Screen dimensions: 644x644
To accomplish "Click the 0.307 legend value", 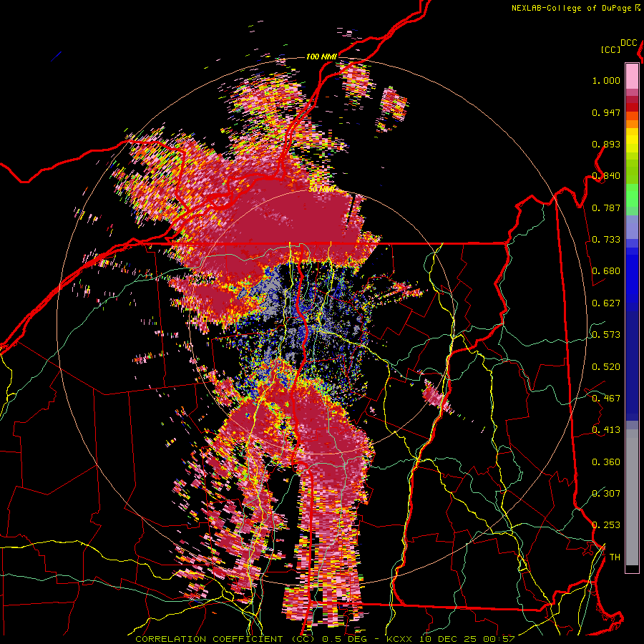I will click(x=606, y=493).
